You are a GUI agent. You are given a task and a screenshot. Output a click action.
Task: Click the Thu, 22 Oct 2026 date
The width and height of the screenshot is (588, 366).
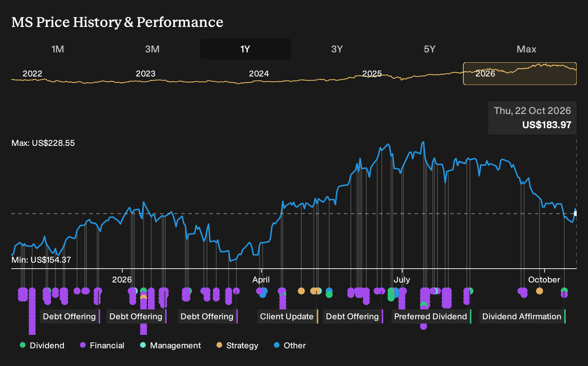pos(532,111)
